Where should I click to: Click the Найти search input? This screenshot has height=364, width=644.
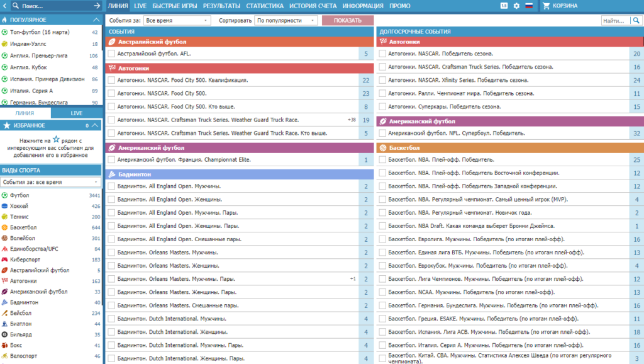click(616, 20)
